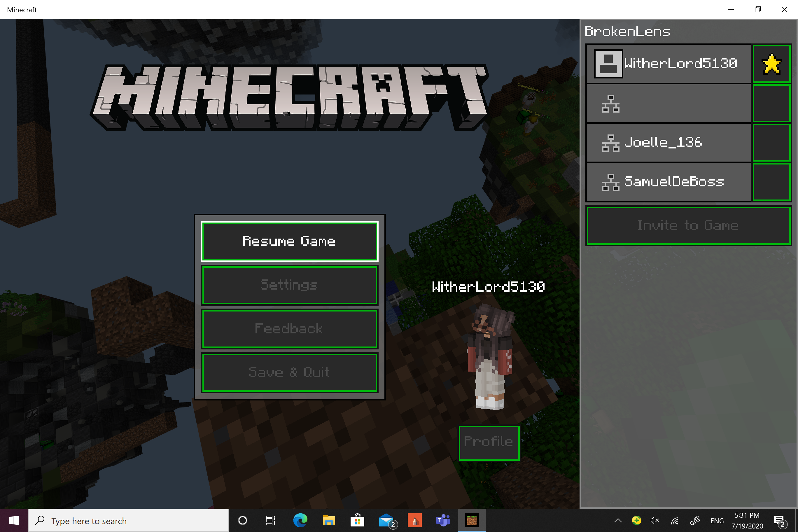Viewport: 798px width, 532px height.
Task: Click the BrokenLens world title
Action: click(x=627, y=31)
